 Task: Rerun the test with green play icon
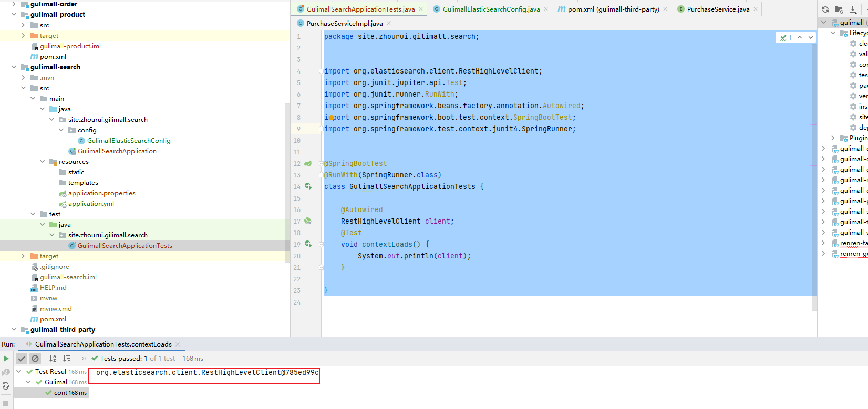[6, 359]
